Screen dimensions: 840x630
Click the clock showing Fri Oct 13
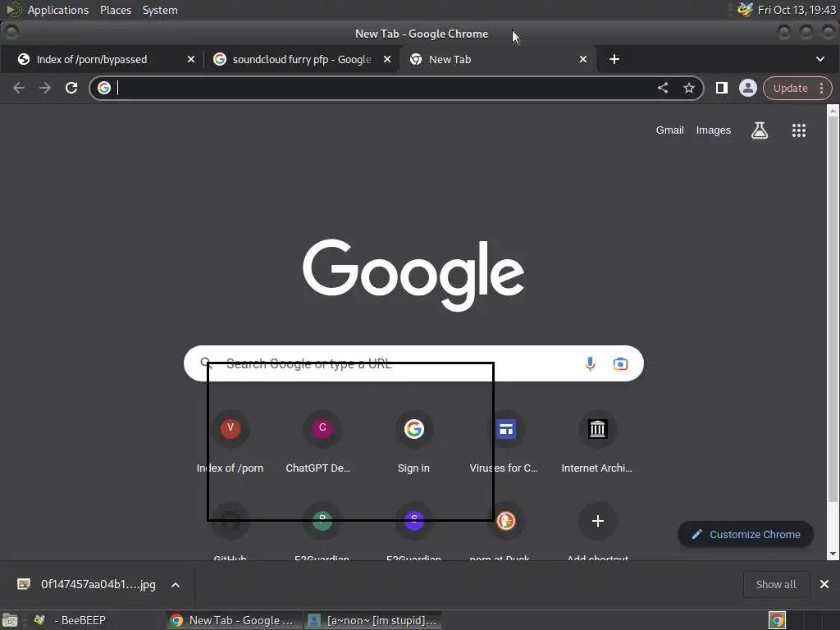[797, 10]
